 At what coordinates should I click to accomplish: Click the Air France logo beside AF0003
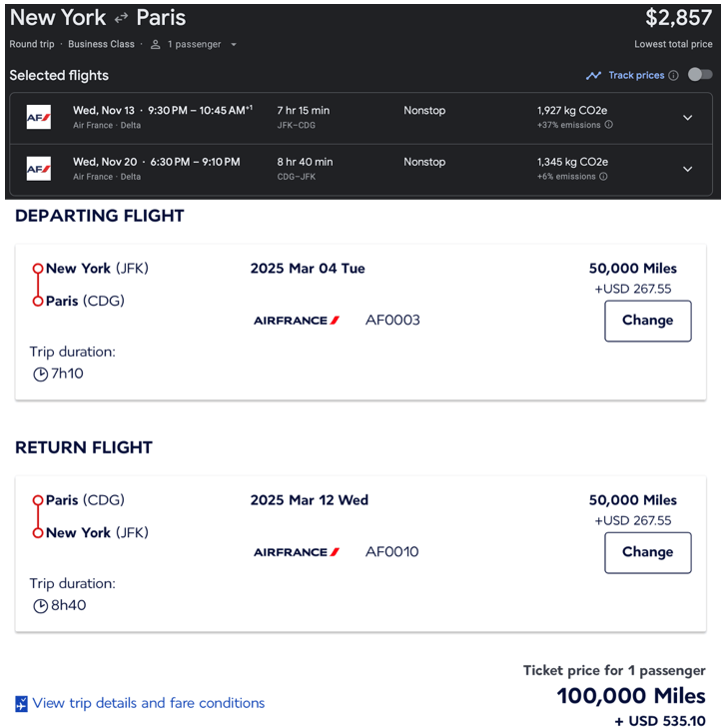coord(297,321)
